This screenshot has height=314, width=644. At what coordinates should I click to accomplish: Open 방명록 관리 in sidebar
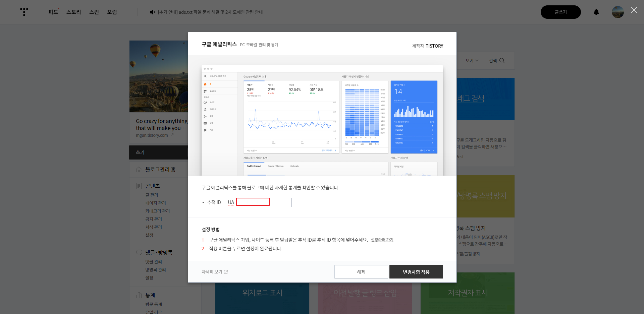[x=156, y=270]
